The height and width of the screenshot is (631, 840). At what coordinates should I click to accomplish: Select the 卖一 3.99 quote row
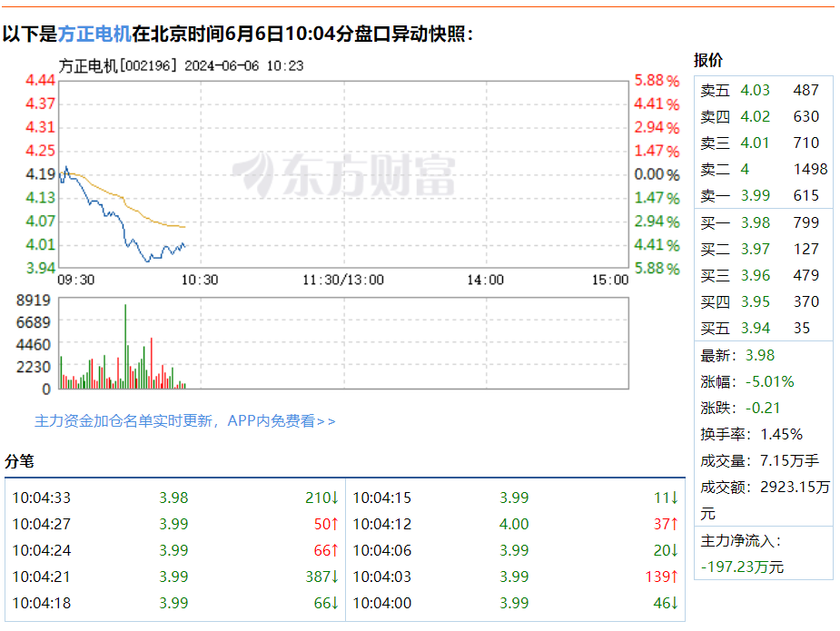click(763, 195)
